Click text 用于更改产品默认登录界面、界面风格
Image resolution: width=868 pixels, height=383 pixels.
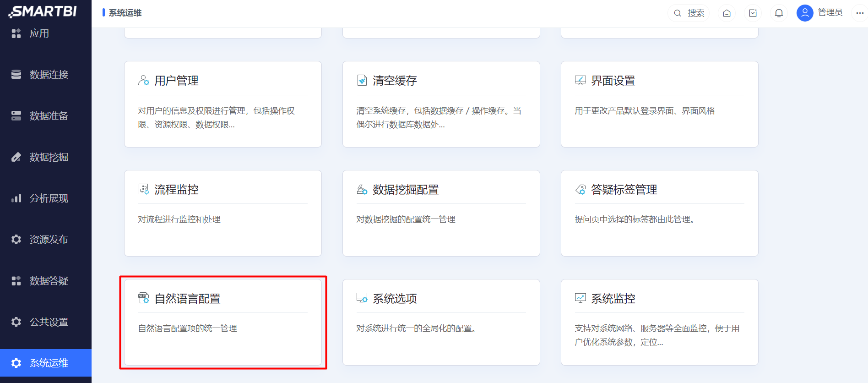645,111
